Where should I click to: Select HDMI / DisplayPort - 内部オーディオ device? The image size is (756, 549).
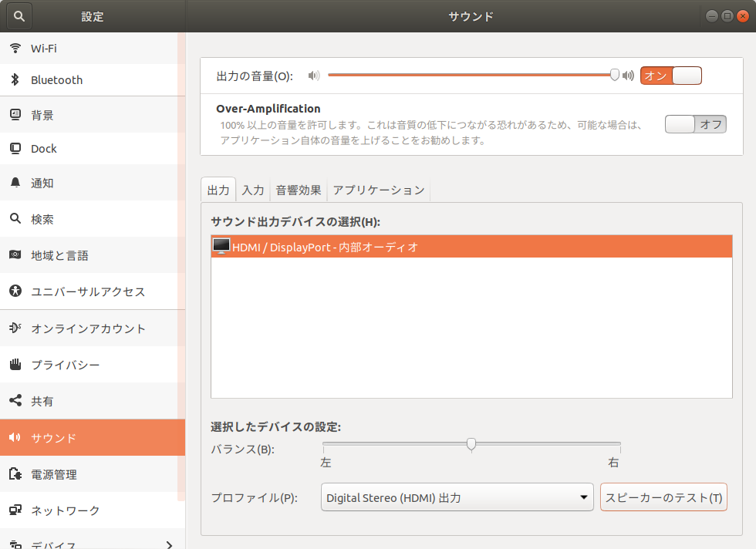(471, 246)
